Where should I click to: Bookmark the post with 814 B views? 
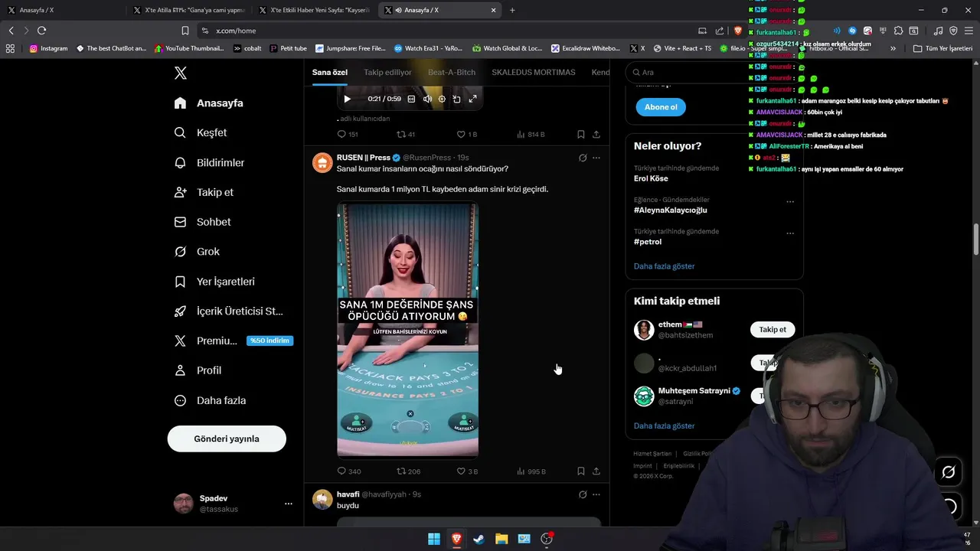click(581, 134)
